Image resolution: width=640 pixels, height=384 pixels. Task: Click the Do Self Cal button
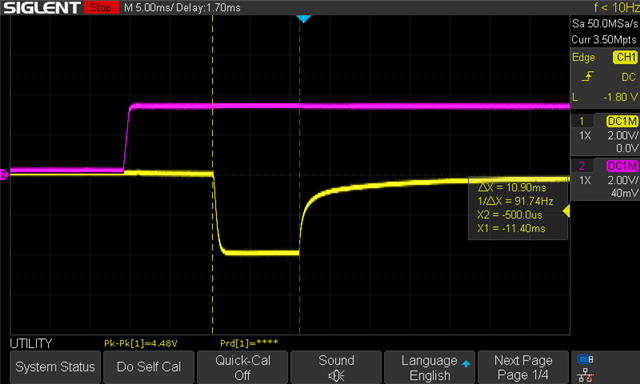click(149, 367)
